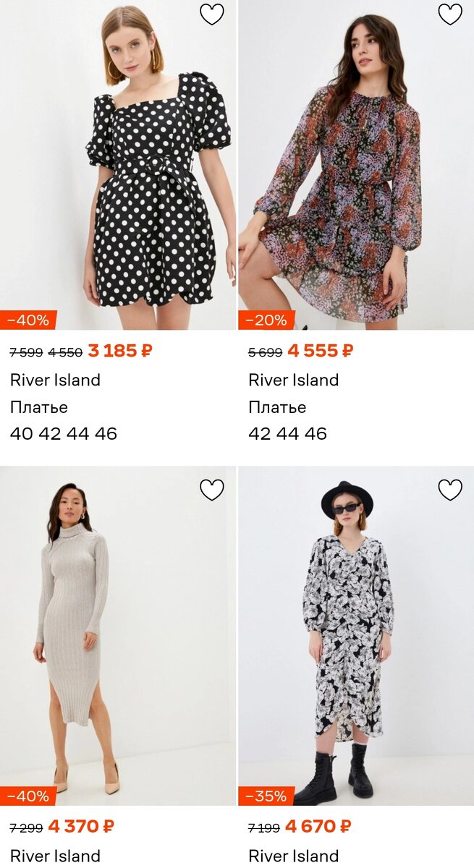
Task: Click the 4 670 ₽ price
Action: coord(316,825)
